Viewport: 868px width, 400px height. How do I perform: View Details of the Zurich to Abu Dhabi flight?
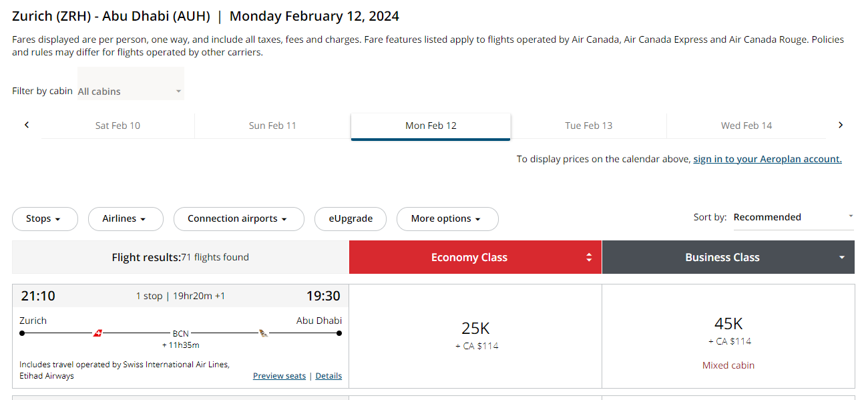[329, 375]
